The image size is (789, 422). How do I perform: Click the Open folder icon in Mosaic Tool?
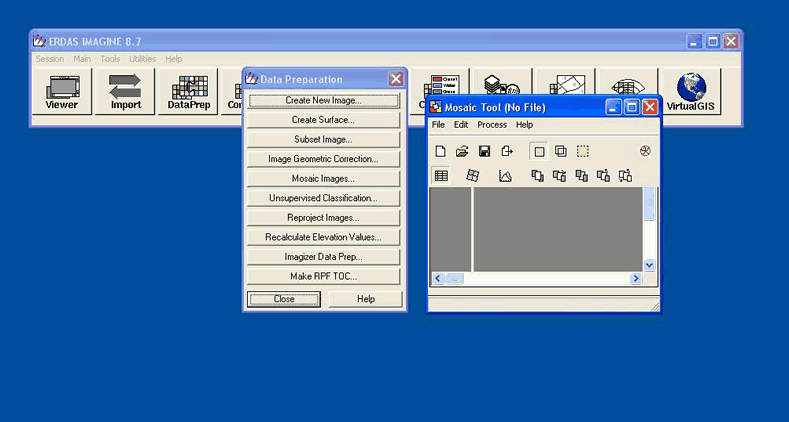(462, 151)
